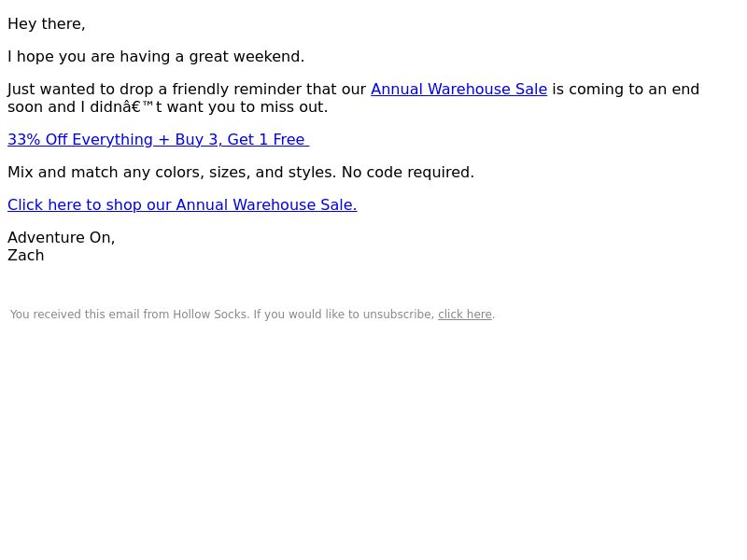Click the "Zach" signature
Image resolution: width=747 pixels, height=560 pixels.
click(x=26, y=256)
